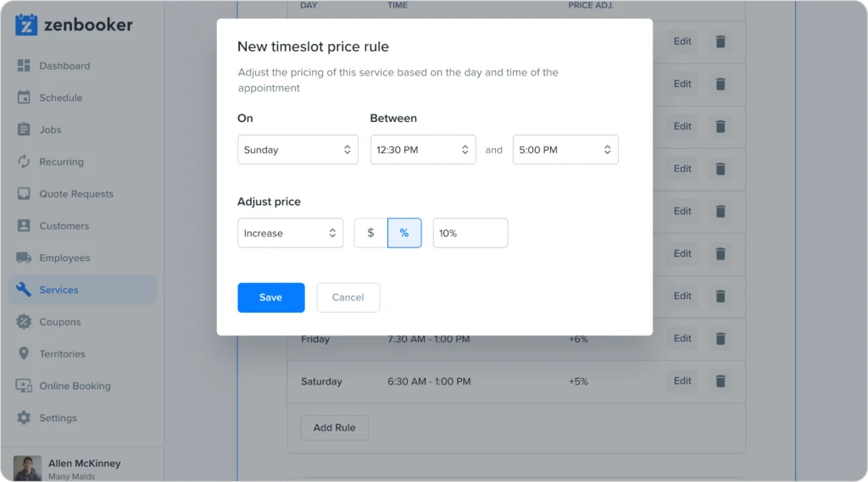Click the Jobs clipboard icon
The width and height of the screenshot is (868, 482).
click(x=24, y=130)
